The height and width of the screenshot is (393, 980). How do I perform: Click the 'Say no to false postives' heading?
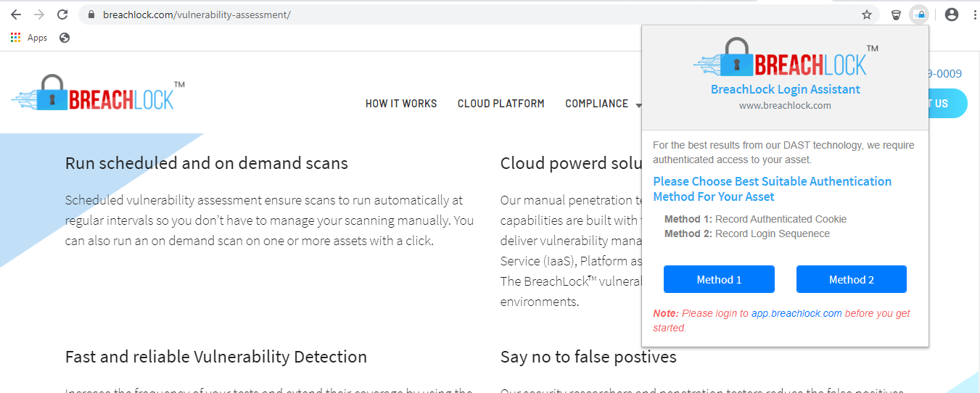pyautogui.click(x=588, y=357)
